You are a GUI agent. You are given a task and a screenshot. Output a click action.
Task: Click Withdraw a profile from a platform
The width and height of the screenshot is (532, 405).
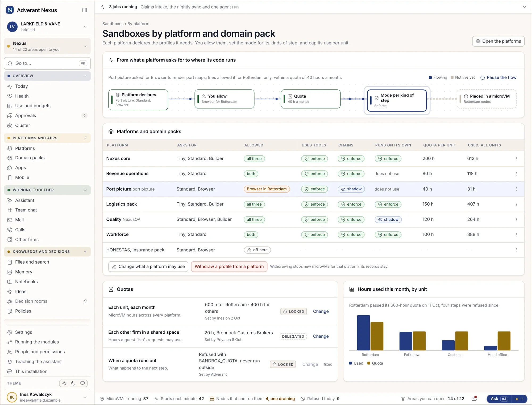tap(229, 267)
